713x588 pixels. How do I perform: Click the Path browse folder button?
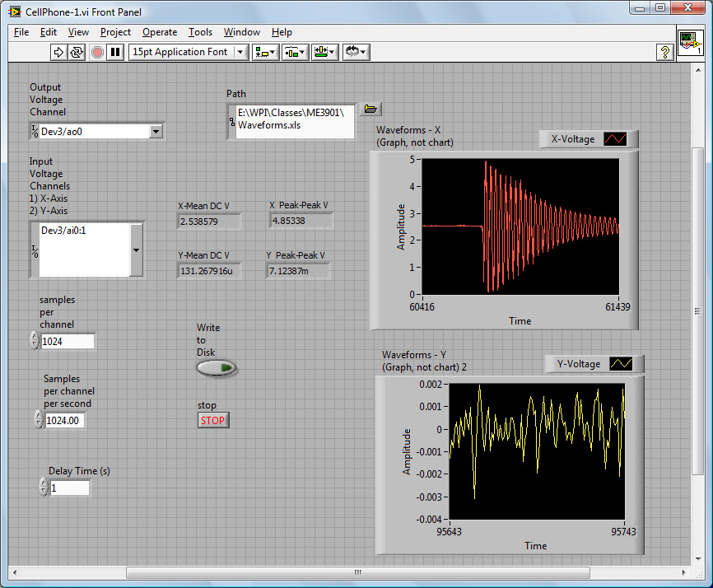coord(370,108)
